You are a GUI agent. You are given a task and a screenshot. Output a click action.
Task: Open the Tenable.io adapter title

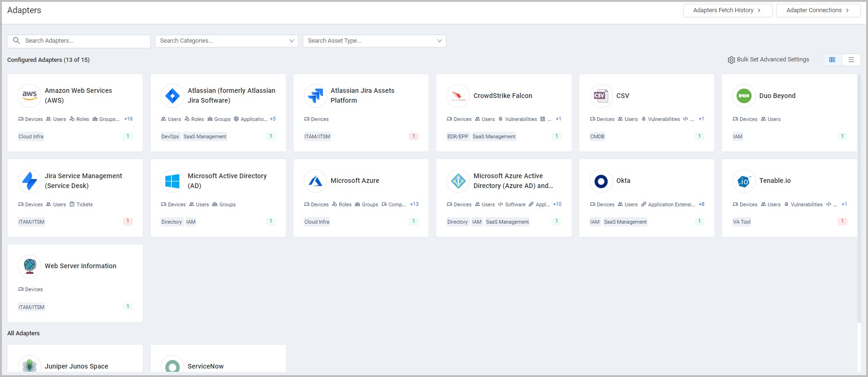pos(775,181)
